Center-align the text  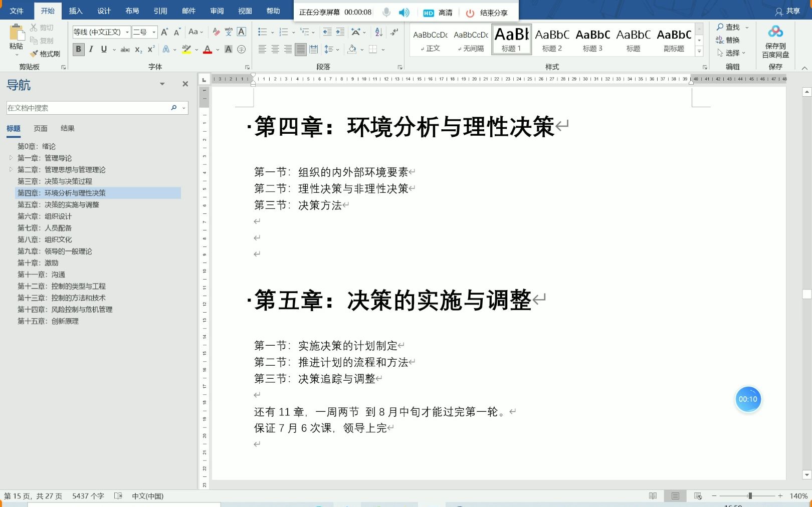click(275, 49)
